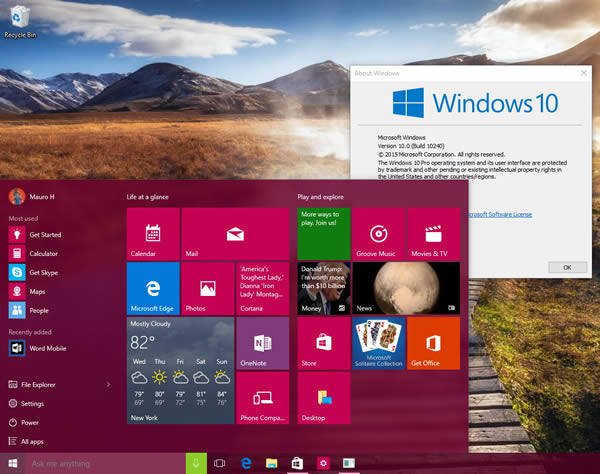Open the Mauro H user account menu
Screen dimensions: 600x474
click(x=32, y=197)
